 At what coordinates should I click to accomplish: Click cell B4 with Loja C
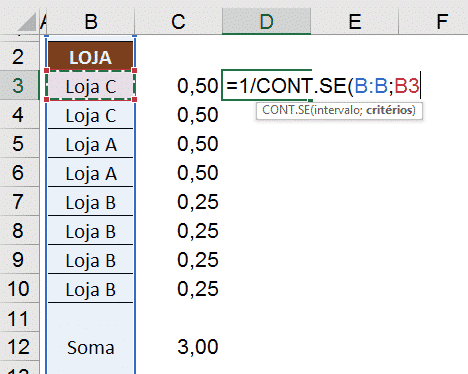coord(91,114)
